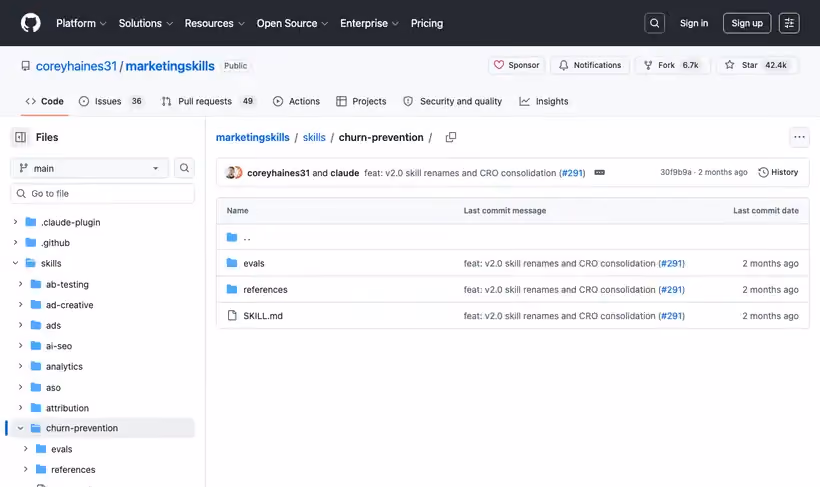The image size is (820, 487).
Task: Open the SKILL.md file link
Action: pos(263,316)
